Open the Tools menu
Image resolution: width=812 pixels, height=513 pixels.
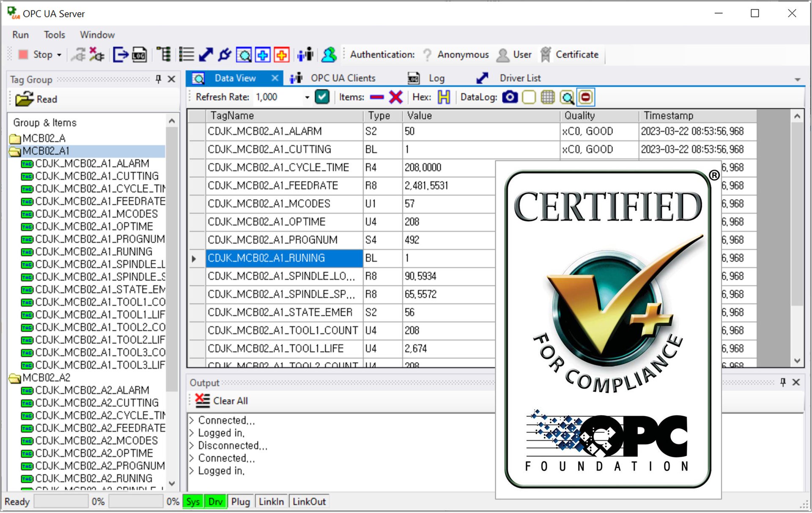[55, 35]
